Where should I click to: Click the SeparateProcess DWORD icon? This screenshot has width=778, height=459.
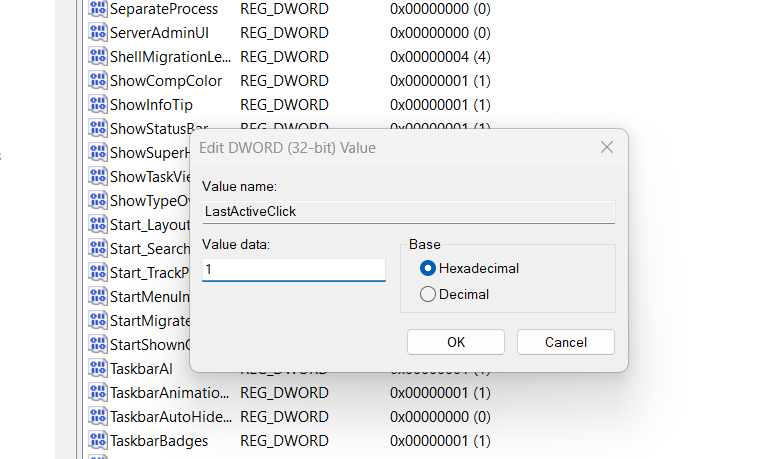coord(97,9)
